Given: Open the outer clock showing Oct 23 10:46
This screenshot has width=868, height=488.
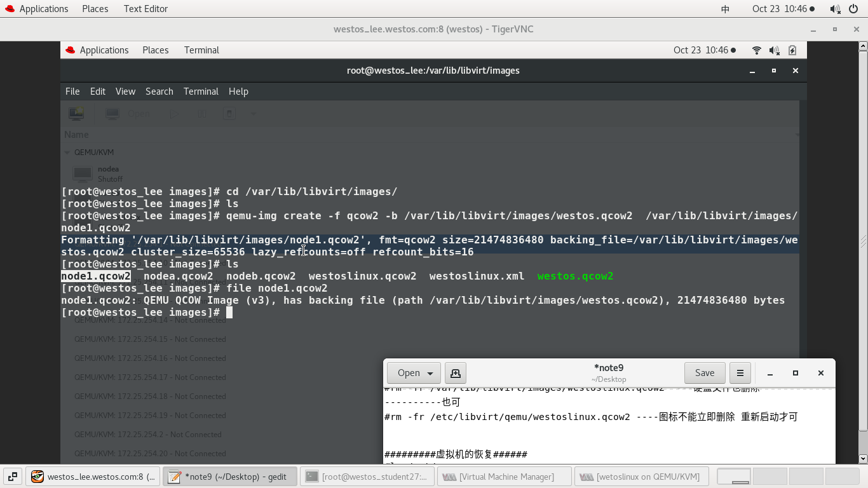Looking at the screenshot, I should click(x=783, y=9).
